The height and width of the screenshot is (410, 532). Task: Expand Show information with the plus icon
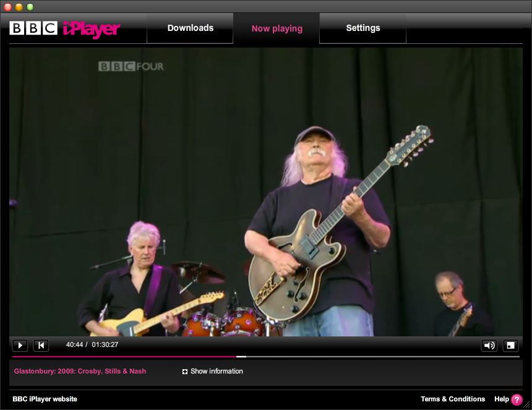(185, 372)
